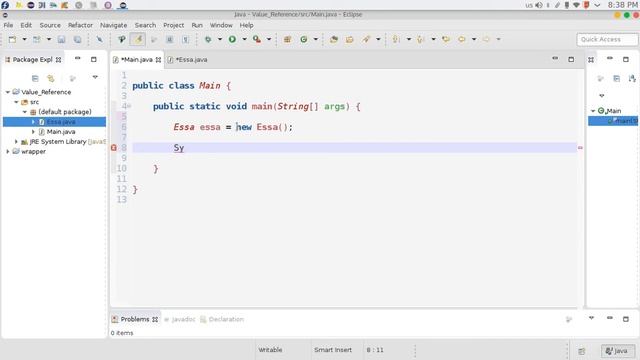
Task: Open the File menu
Action: coord(8,25)
